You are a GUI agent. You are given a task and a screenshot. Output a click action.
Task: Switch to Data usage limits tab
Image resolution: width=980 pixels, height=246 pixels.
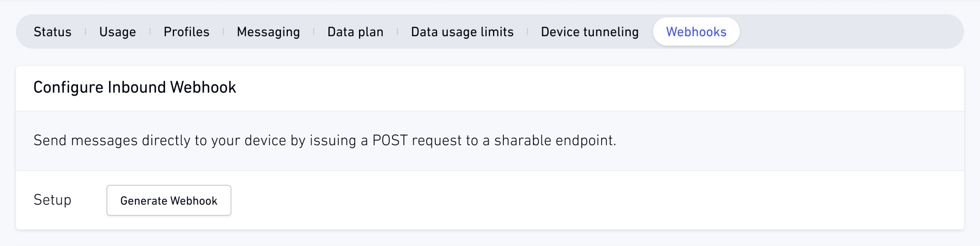tap(462, 32)
